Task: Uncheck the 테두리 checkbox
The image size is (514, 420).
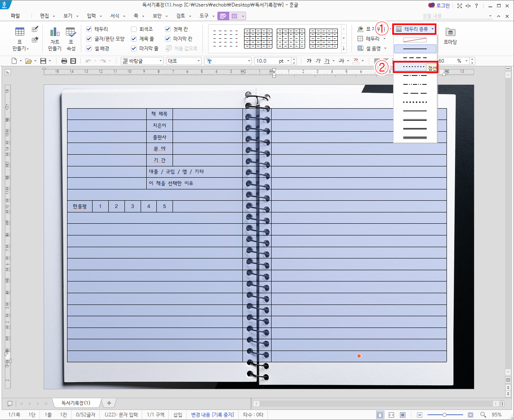Action: [x=89, y=29]
